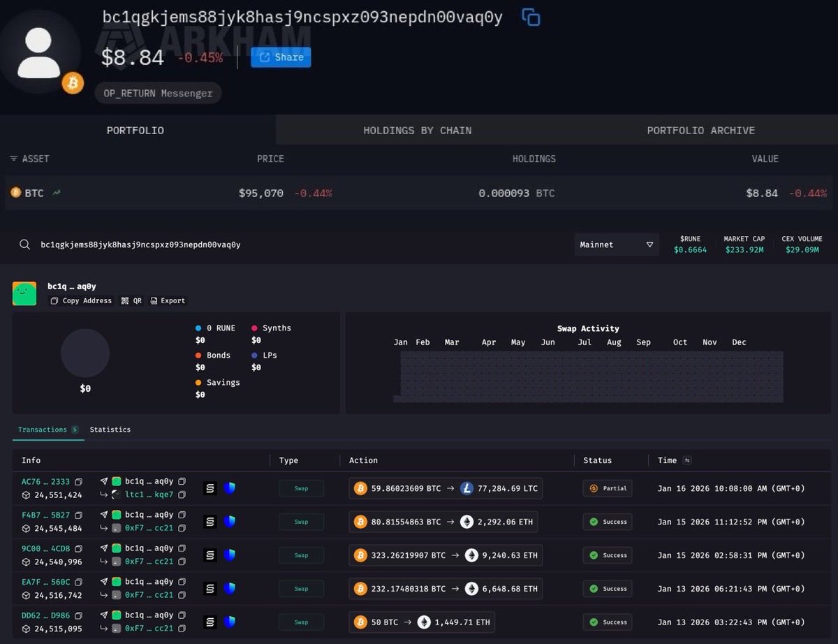The height and width of the screenshot is (644, 838).
Task: Click the S logo icon in F4B7 row
Action: click(210, 522)
